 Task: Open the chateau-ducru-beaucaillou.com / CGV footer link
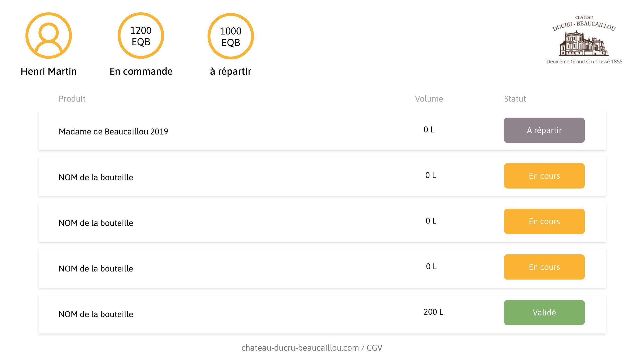312,348
